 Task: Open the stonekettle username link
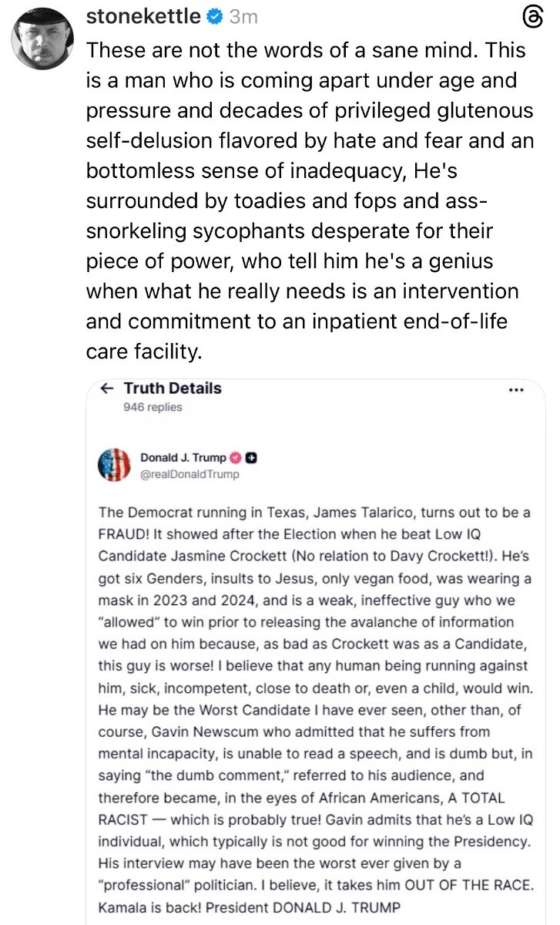coord(143,15)
